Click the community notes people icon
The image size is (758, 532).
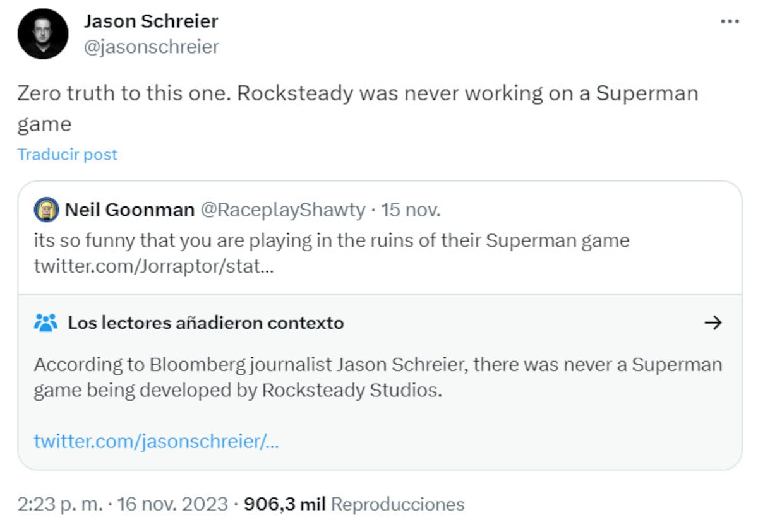click(x=45, y=323)
